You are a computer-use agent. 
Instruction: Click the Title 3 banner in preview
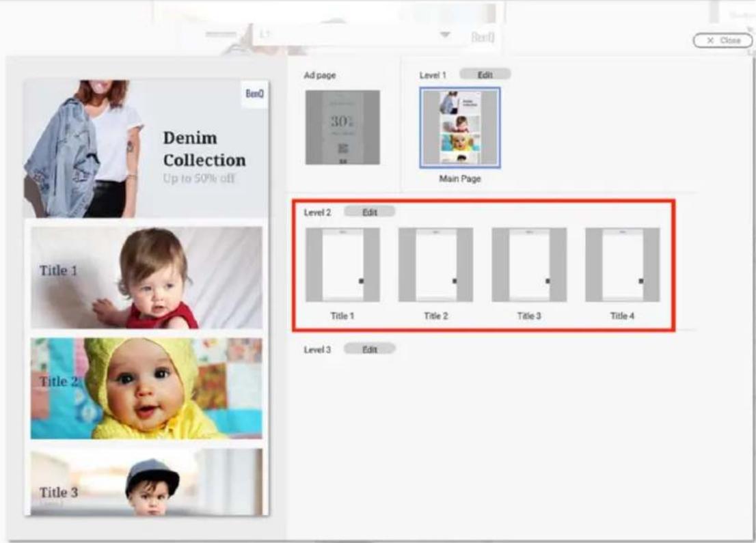click(146, 482)
